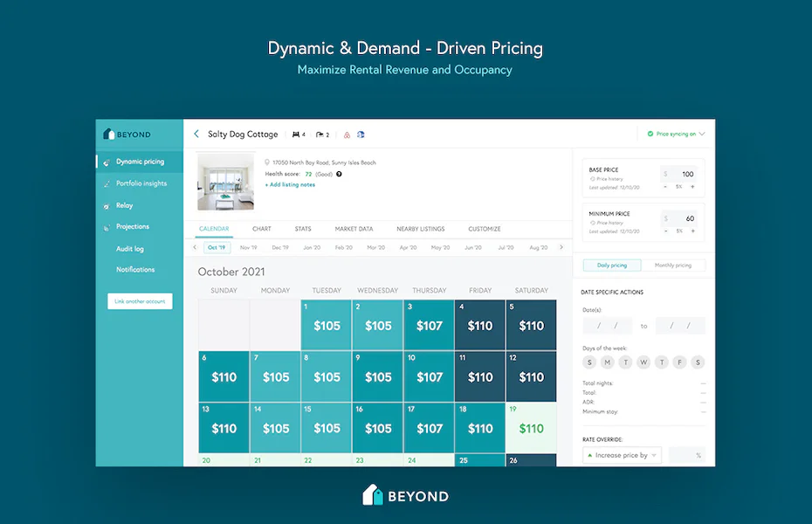Select October 12 priced at $110

click(x=532, y=376)
